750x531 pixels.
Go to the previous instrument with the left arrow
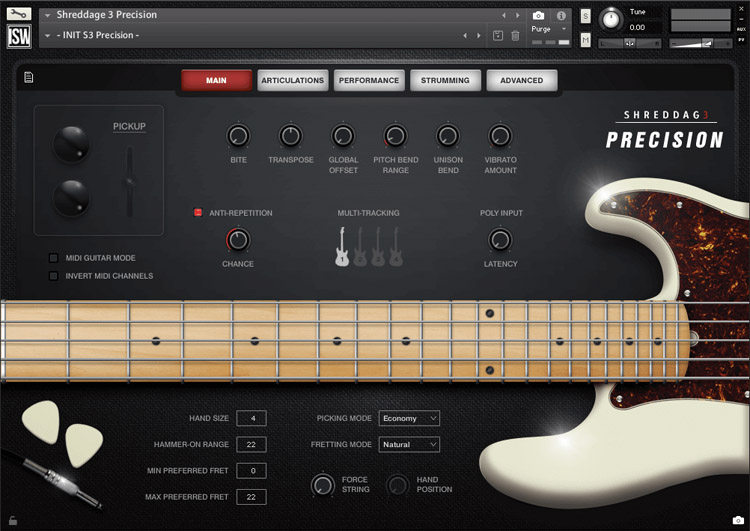point(504,16)
